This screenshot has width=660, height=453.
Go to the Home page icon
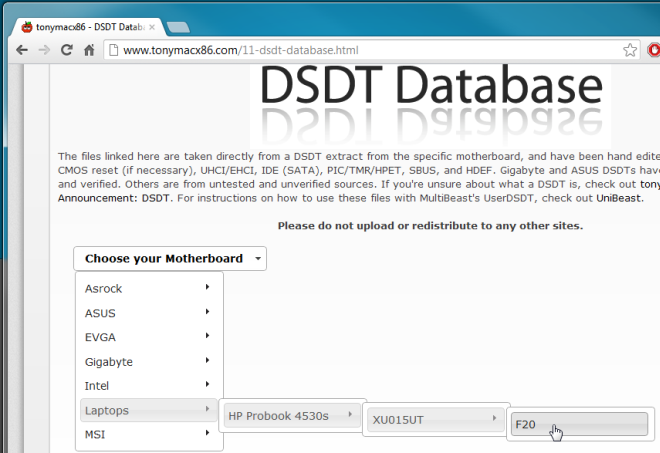(89, 50)
